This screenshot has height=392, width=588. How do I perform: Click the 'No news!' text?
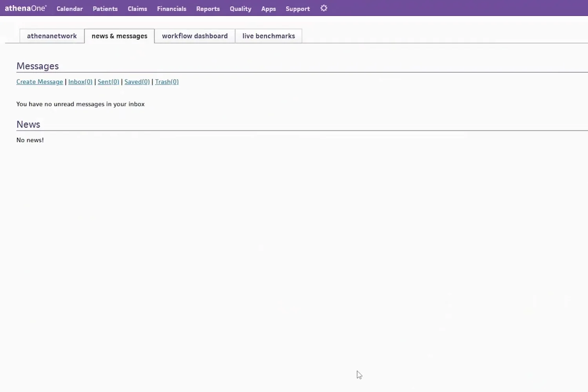coord(30,140)
